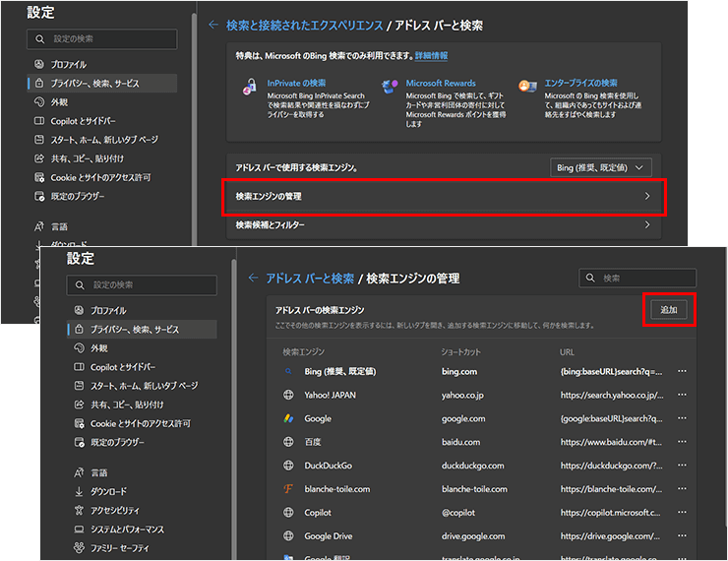This screenshot has height=561, width=728.
Task: Open the Bing (推奨、既定値) search engine dropdown
Action: [601, 167]
